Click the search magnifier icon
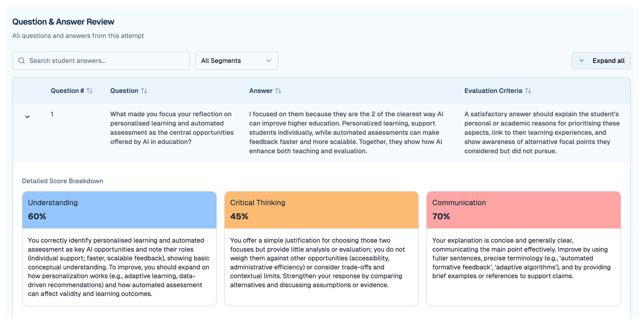 coord(21,61)
